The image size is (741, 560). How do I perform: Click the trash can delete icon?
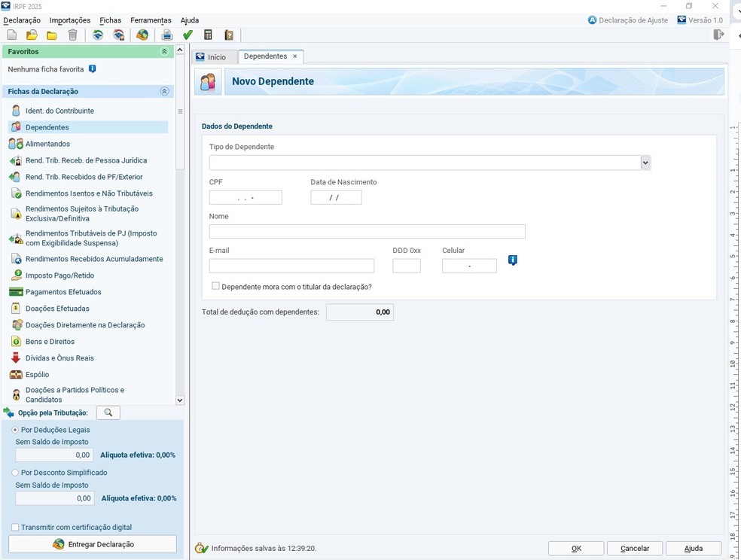pyautogui.click(x=72, y=35)
